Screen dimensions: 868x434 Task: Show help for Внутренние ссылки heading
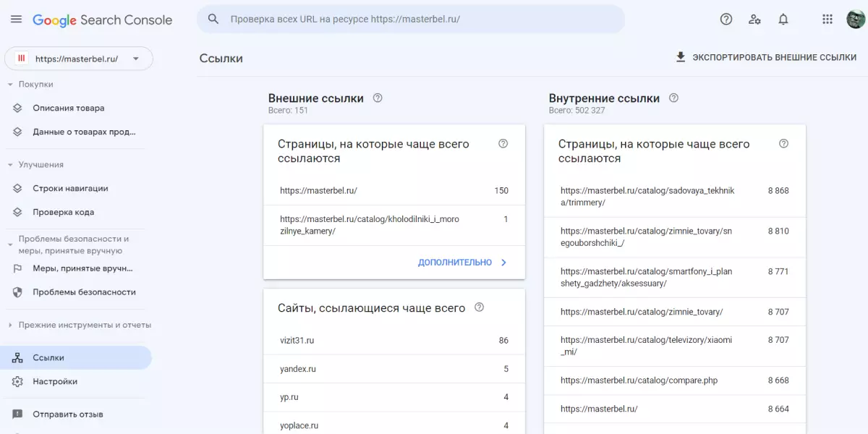(x=673, y=98)
